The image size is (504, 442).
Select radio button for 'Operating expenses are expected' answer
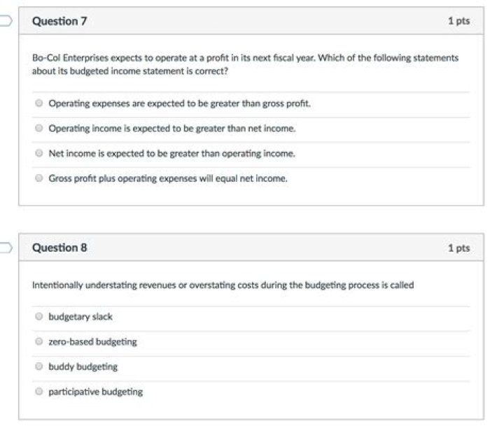point(39,104)
